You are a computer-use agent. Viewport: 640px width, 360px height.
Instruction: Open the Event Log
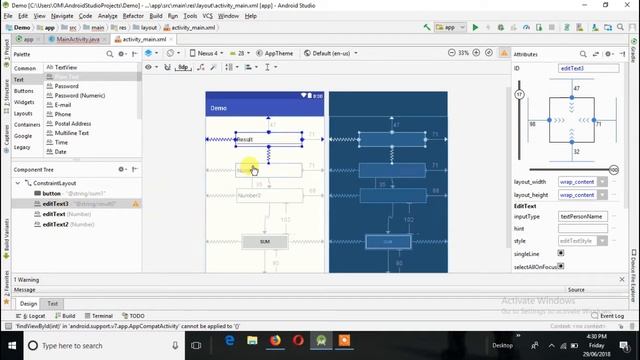coord(608,316)
